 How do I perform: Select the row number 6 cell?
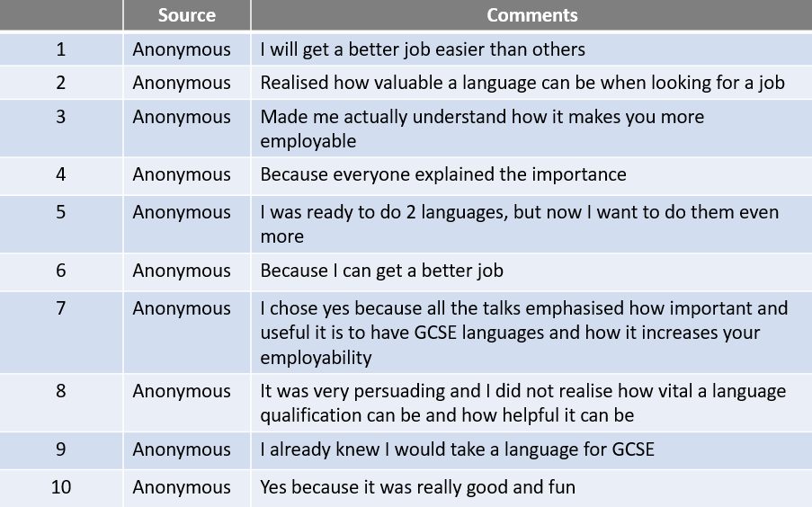point(61,271)
